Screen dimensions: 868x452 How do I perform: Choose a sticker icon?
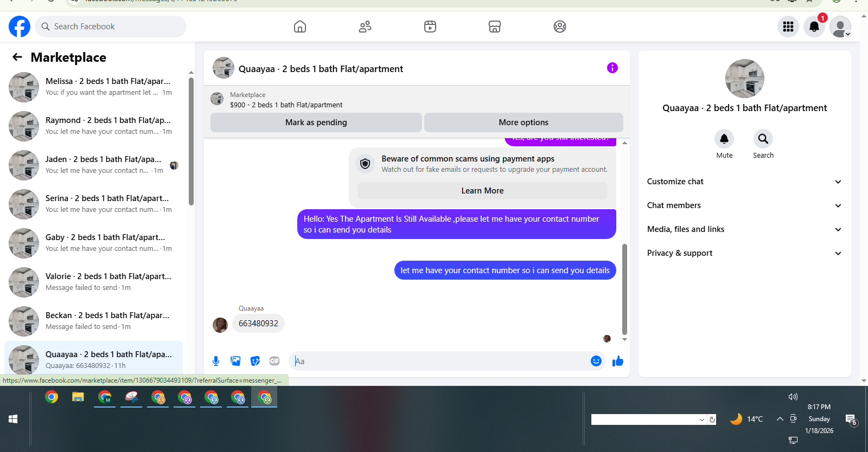255,361
